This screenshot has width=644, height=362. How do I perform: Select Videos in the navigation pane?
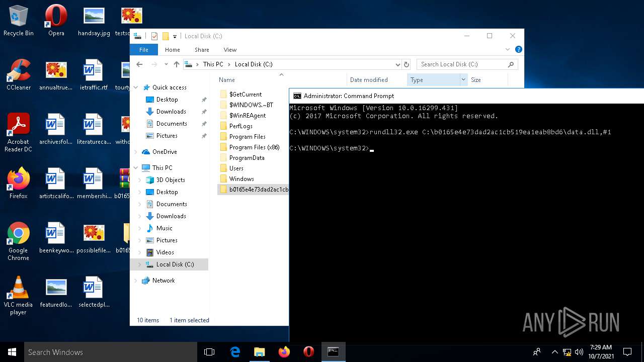point(165,252)
